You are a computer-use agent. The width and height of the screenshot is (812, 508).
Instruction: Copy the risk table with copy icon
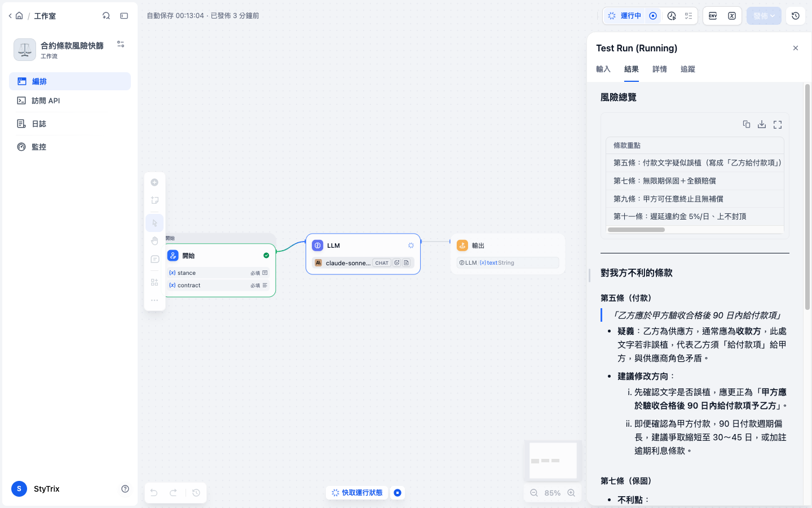pyautogui.click(x=747, y=124)
